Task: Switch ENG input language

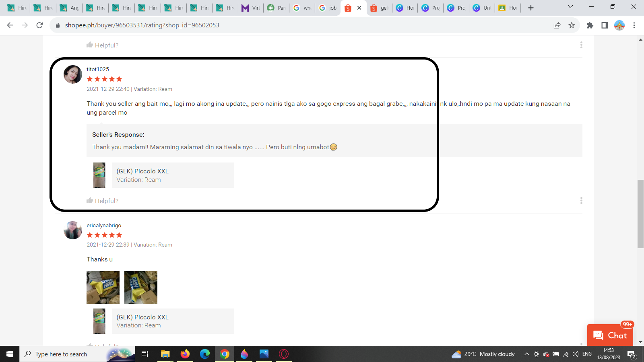Action: [587, 354]
